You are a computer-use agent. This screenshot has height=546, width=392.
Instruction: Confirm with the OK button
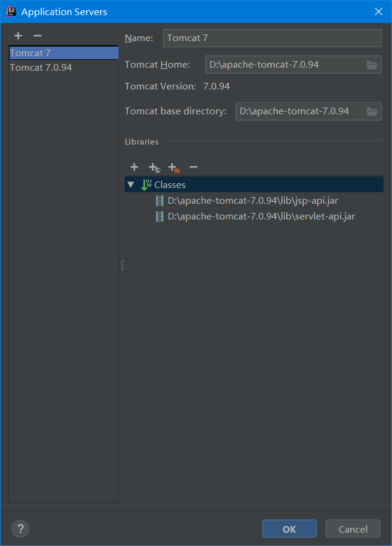(289, 529)
